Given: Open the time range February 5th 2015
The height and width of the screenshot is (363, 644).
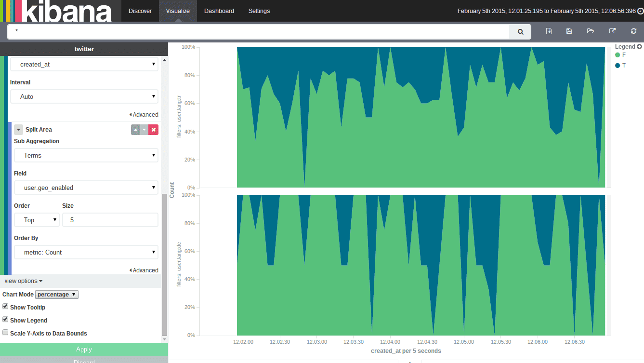Looking at the screenshot, I should click(546, 11).
